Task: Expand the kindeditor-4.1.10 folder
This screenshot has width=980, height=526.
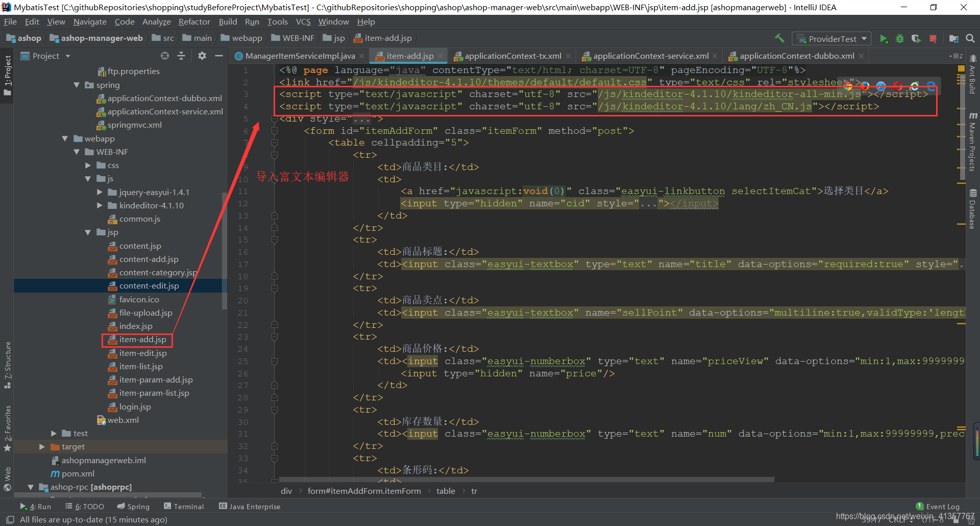Action: click(100, 205)
